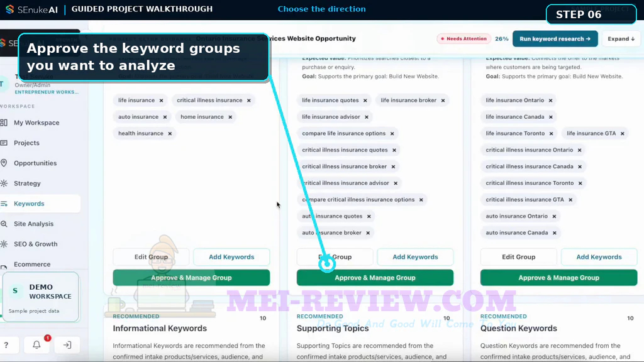
Task: Remove the 'life insurance' keyword tag
Action: pos(162,101)
